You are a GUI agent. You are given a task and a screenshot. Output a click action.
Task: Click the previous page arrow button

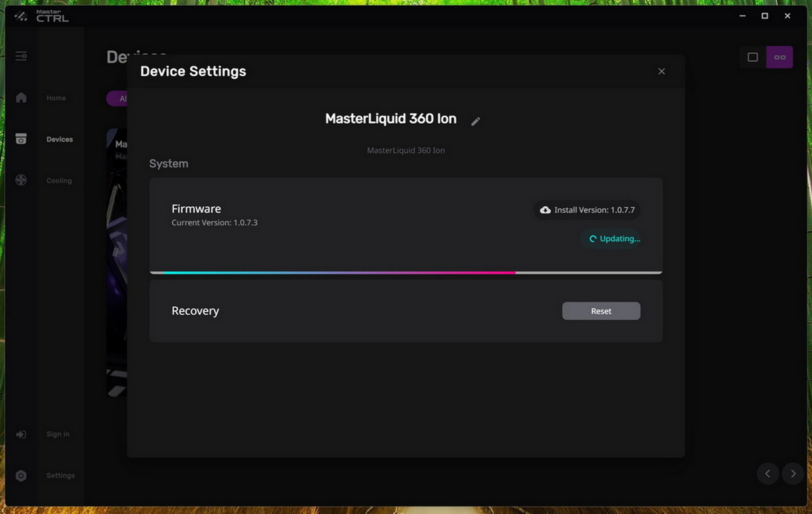(x=768, y=473)
